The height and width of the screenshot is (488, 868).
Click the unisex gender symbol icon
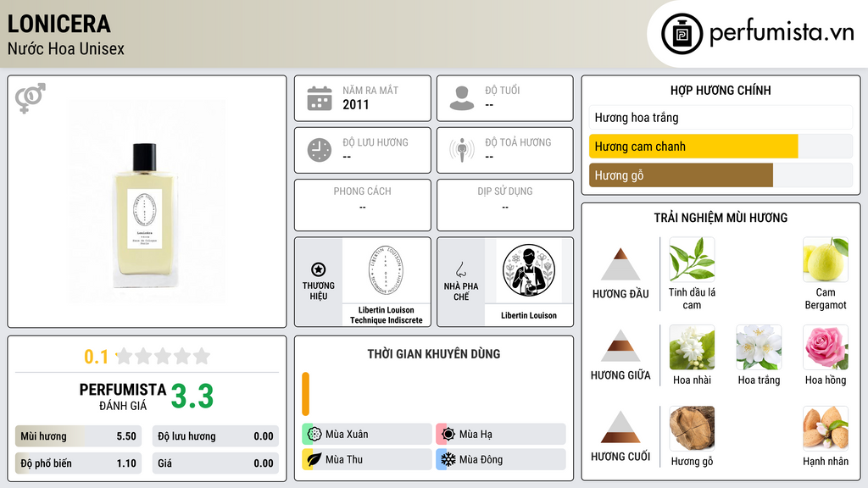coord(31,98)
